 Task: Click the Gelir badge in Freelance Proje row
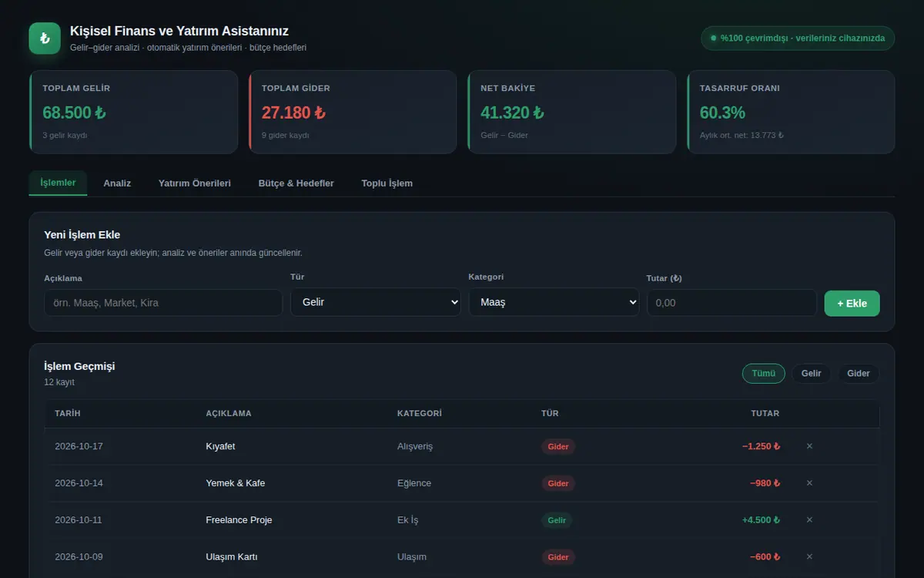tap(557, 520)
